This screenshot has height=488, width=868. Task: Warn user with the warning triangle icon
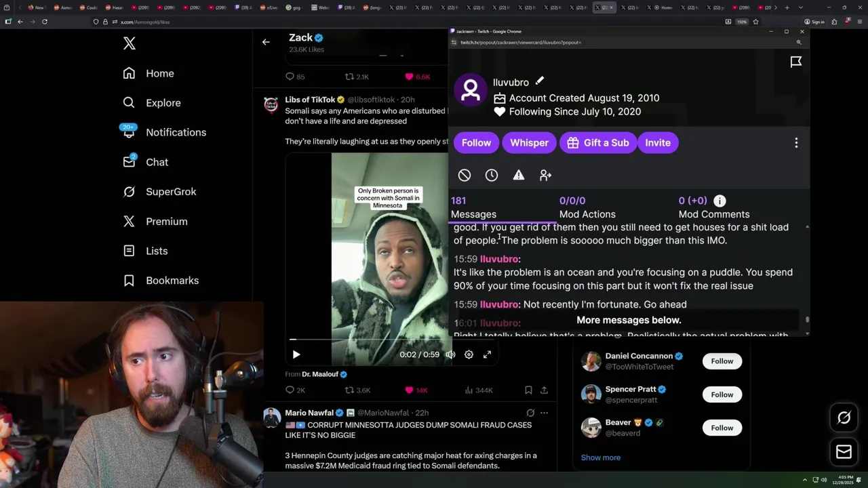519,176
